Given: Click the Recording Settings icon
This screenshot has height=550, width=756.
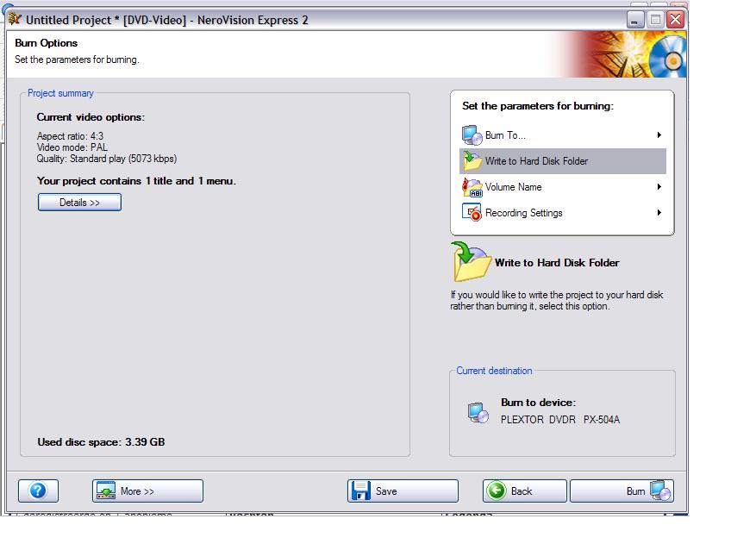Looking at the screenshot, I should click(472, 213).
